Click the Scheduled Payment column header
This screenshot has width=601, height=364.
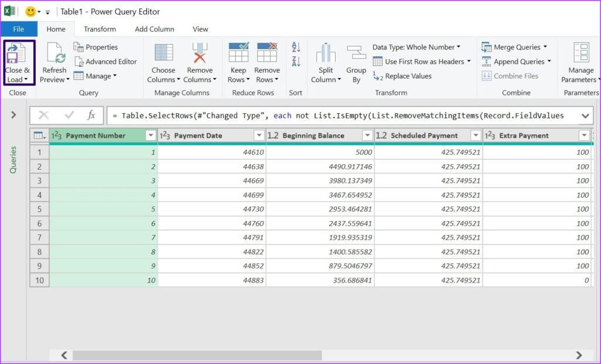click(428, 135)
